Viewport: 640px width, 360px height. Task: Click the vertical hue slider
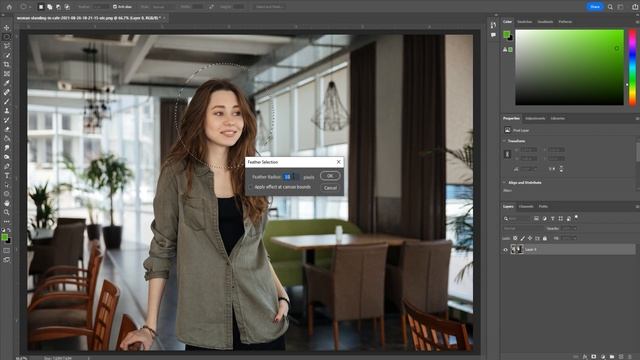(x=632, y=67)
